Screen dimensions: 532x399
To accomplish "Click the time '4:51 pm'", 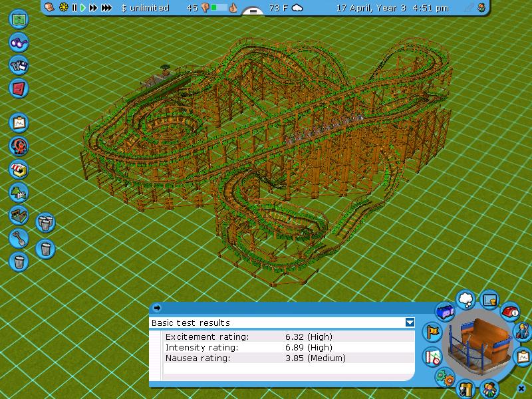I will pos(430,8).
